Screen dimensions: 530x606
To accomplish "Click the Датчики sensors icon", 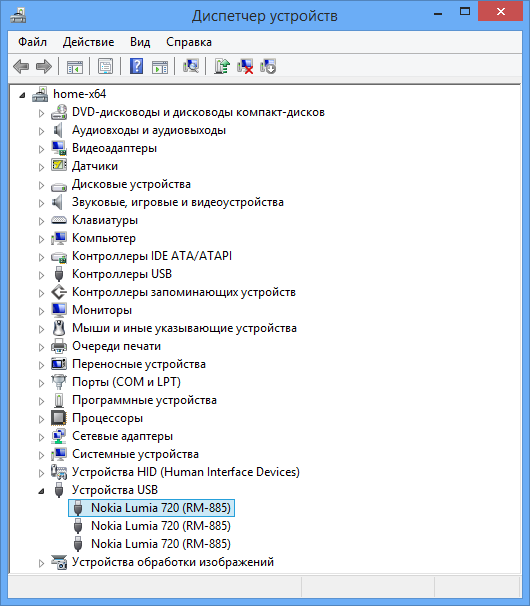I will (x=59, y=166).
